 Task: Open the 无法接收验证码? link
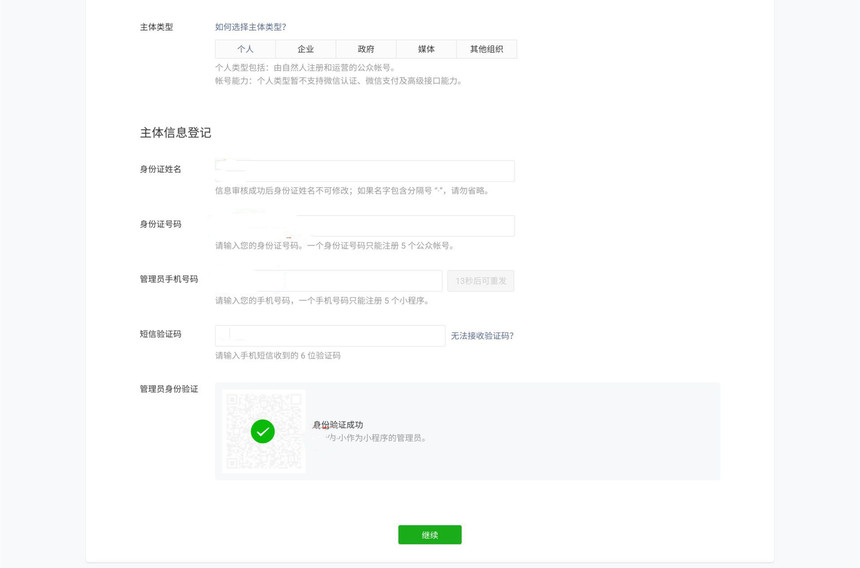(x=482, y=336)
